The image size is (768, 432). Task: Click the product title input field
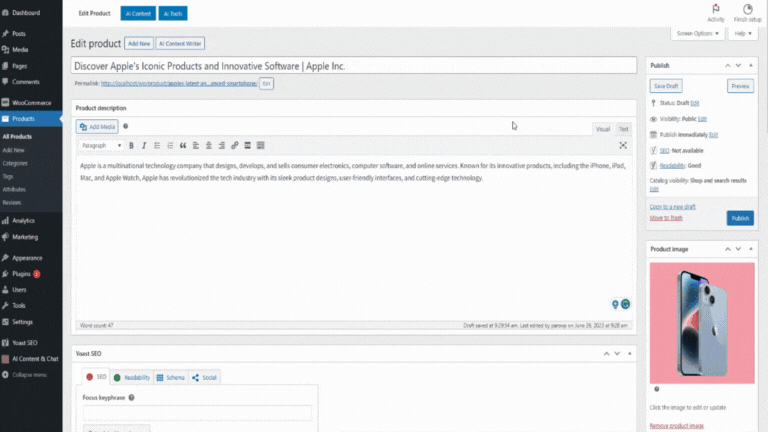(354, 66)
